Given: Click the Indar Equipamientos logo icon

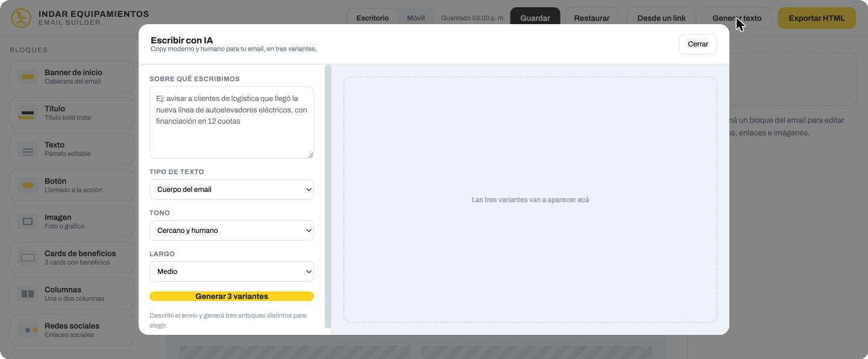Looking at the screenshot, I should click(21, 18).
